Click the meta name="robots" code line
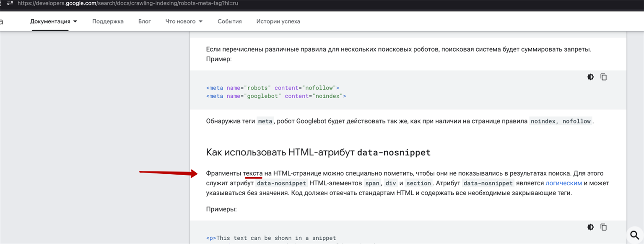Viewport: 644px width, 244px height. 273,88
